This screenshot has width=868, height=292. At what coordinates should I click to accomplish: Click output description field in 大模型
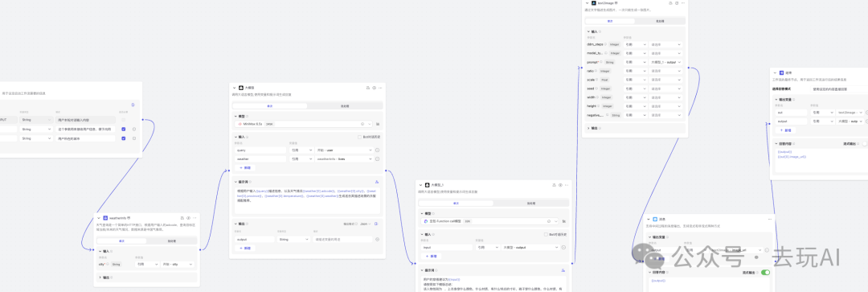[x=343, y=240]
